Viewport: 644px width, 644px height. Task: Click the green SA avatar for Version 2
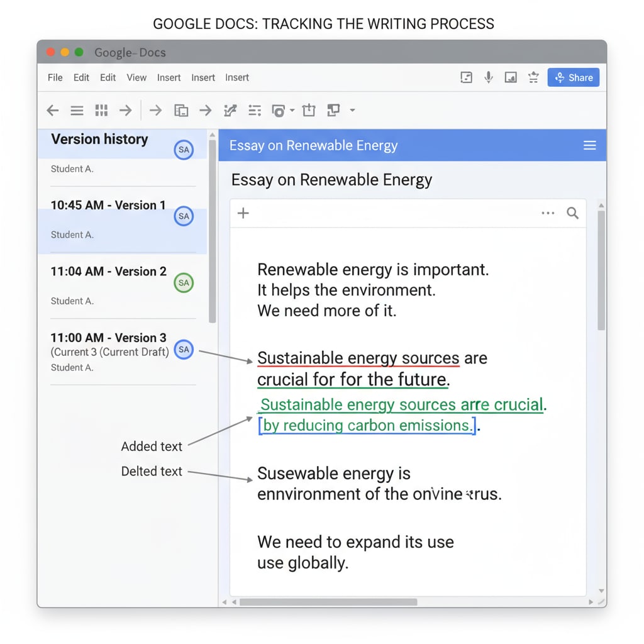coord(184,283)
